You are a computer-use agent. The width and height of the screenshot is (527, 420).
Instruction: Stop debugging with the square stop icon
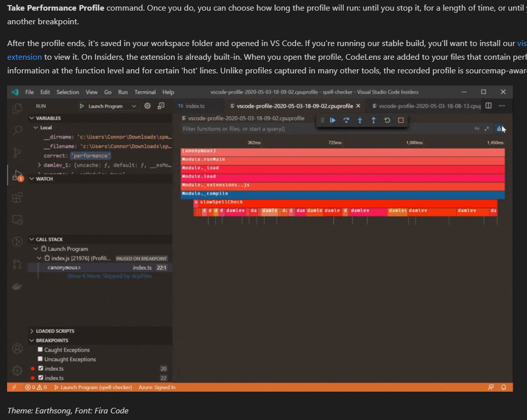pos(400,120)
